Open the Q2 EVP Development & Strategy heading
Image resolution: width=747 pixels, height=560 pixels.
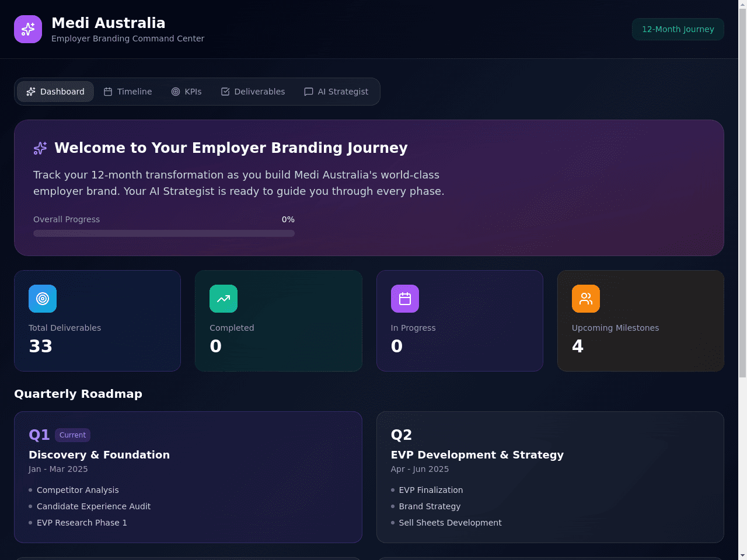click(x=477, y=455)
